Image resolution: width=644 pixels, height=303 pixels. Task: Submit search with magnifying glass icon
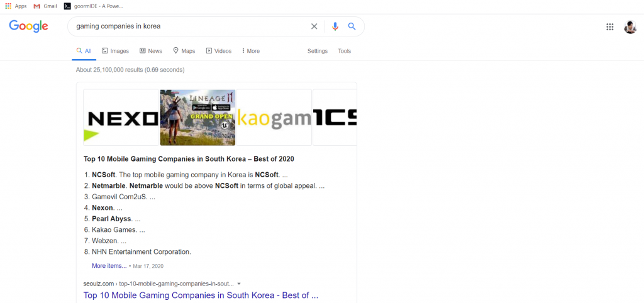352,26
